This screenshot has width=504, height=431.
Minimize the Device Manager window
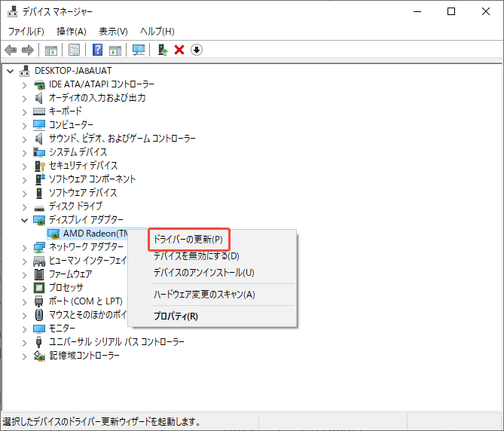[x=417, y=11]
